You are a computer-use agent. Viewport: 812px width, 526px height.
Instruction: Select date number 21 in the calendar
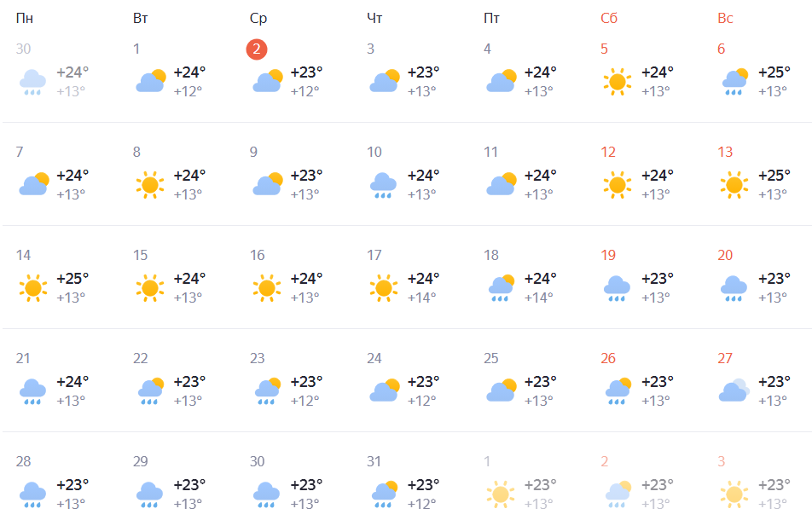click(23, 358)
